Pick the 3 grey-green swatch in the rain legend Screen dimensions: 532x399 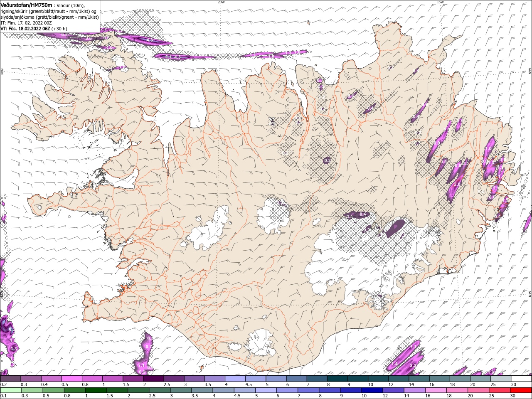(181, 390)
